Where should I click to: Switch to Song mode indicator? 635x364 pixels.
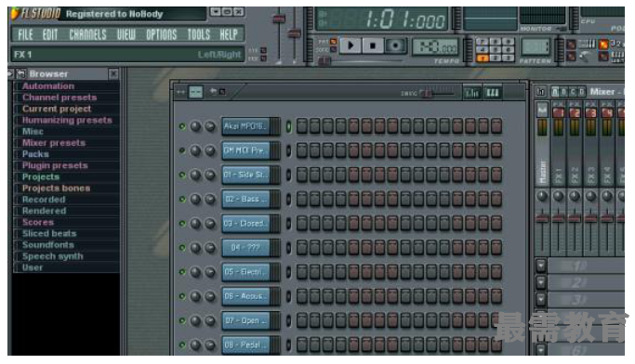click(333, 49)
